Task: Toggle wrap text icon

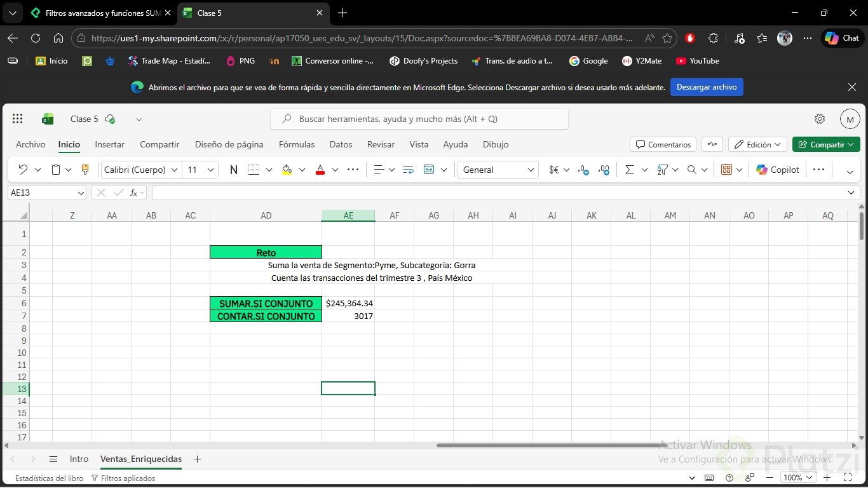Action: click(x=409, y=170)
